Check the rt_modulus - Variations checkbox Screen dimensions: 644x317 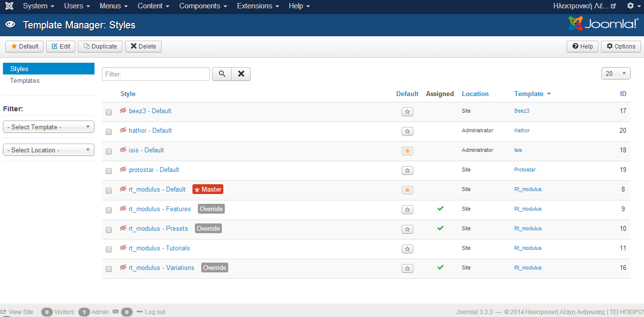[x=109, y=269]
